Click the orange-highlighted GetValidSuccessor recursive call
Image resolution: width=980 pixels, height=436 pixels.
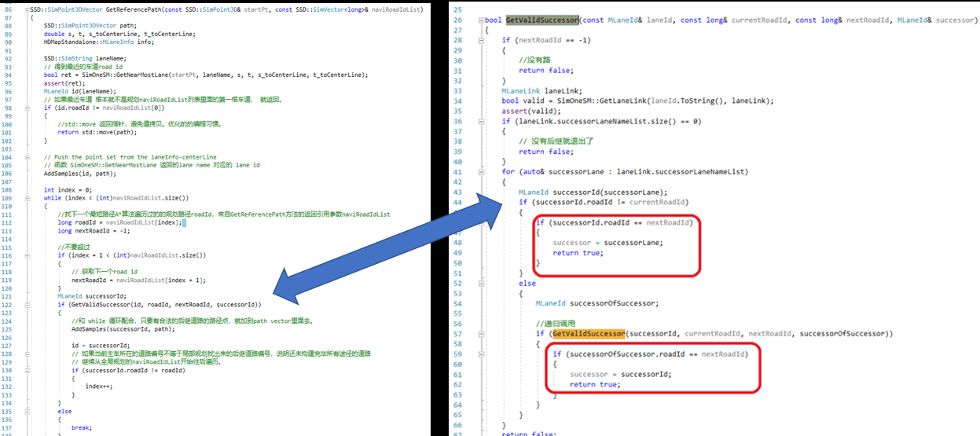(588, 334)
